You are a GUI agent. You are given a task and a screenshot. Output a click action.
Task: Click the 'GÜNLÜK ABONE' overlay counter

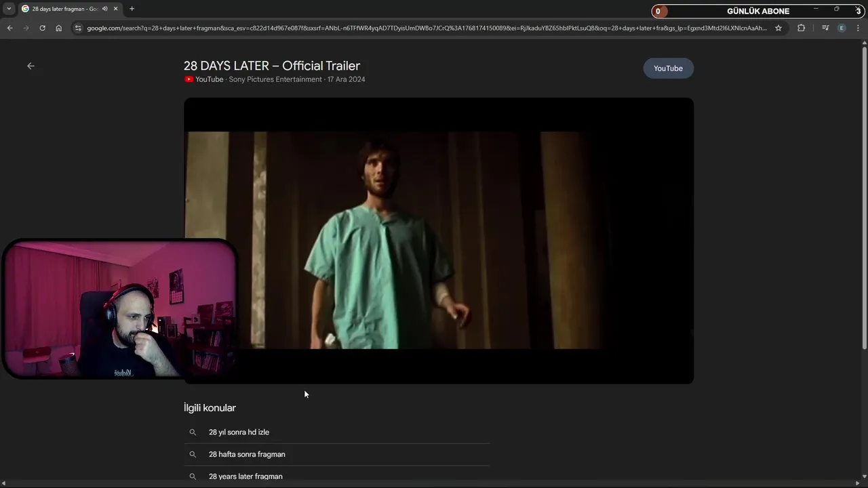tap(758, 11)
